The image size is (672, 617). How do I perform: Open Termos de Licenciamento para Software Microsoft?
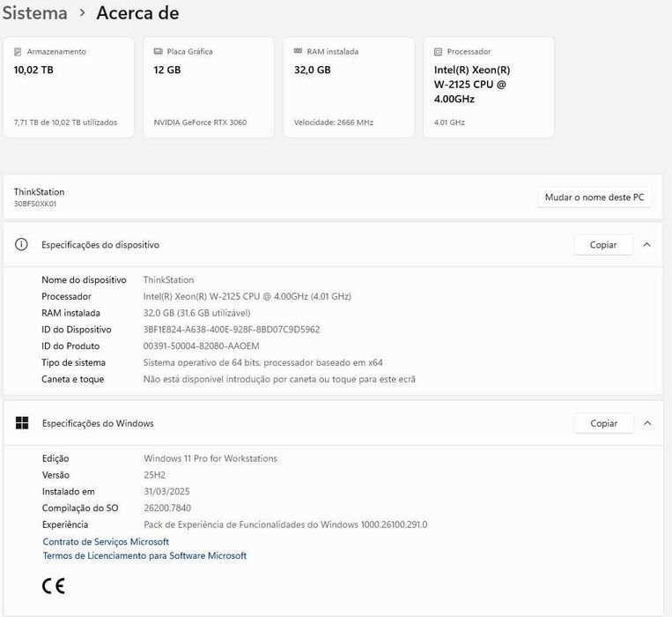coord(144,555)
